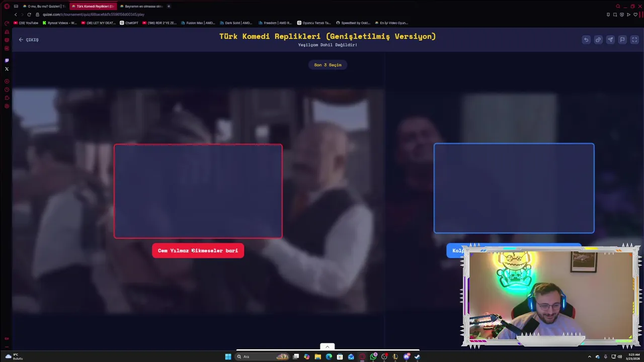The width and height of the screenshot is (644, 362).
Task: Open the '(36) LET MY DEAT...' bookmark
Action: 98,23
